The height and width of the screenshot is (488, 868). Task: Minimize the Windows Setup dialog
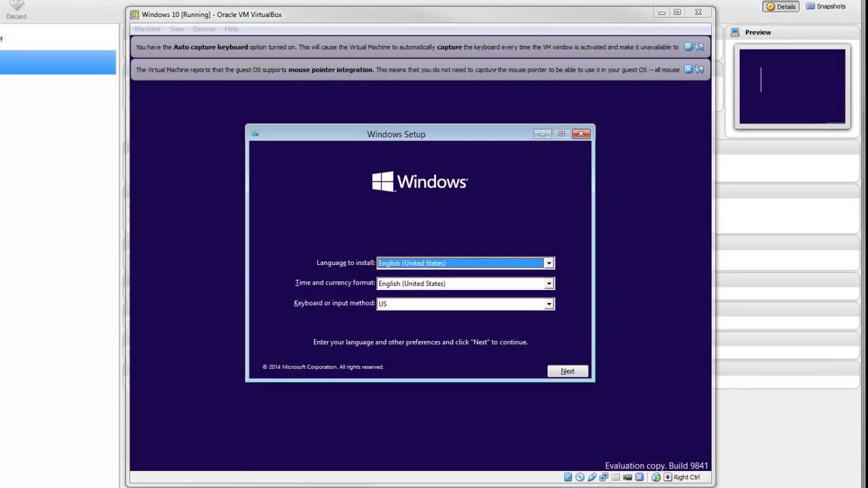[x=542, y=134]
